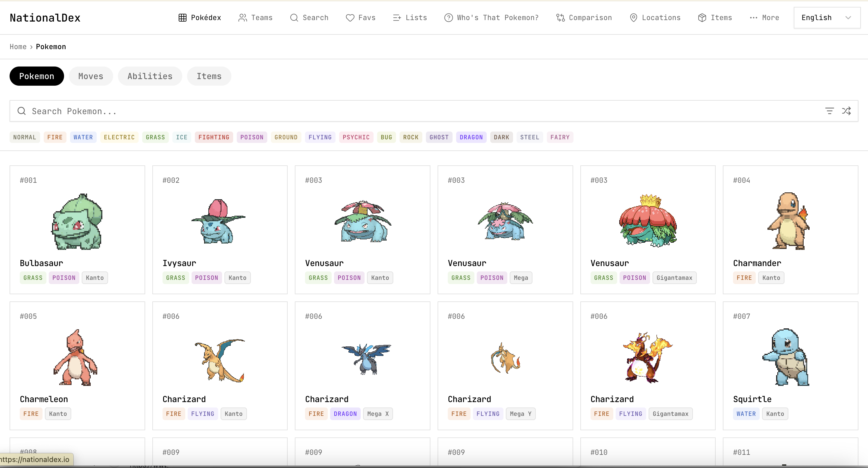Click the Mega Y tag on Charizard card

[521, 414]
